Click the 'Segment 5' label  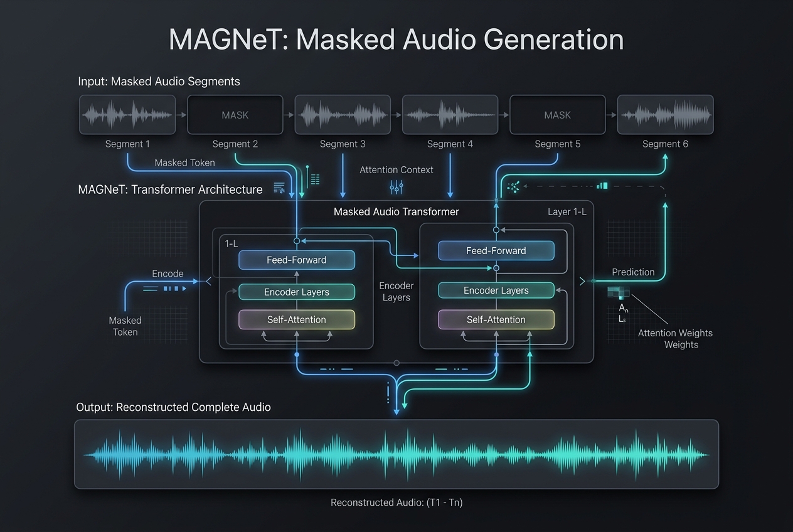(x=558, y=144)
